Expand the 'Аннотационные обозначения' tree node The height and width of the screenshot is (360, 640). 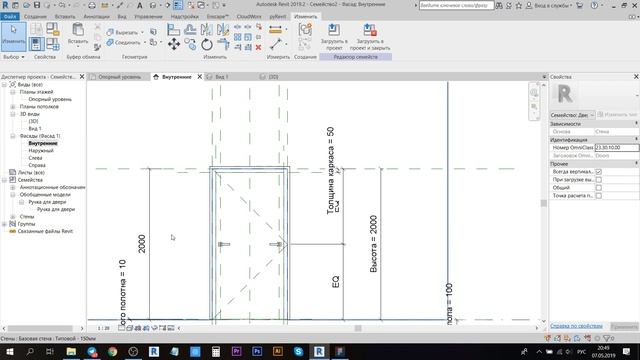tap(13, 187)
